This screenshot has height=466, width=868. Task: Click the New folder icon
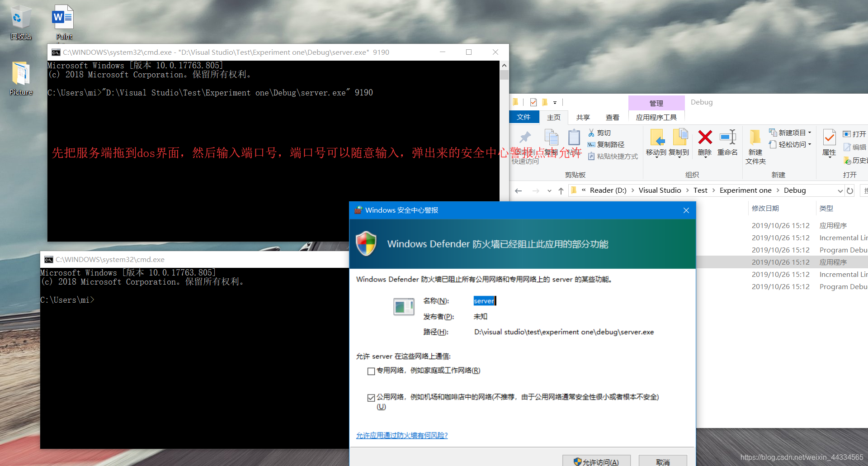point(755,137)
